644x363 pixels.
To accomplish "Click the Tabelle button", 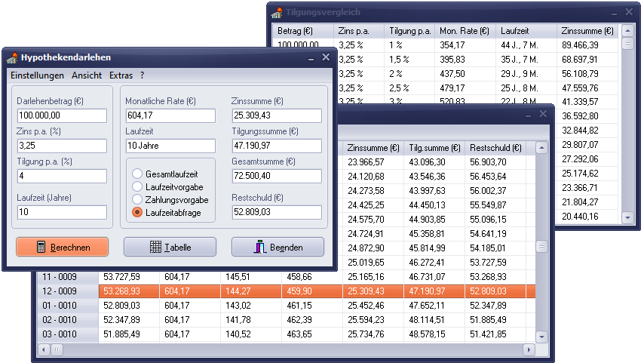I will 170,247.
